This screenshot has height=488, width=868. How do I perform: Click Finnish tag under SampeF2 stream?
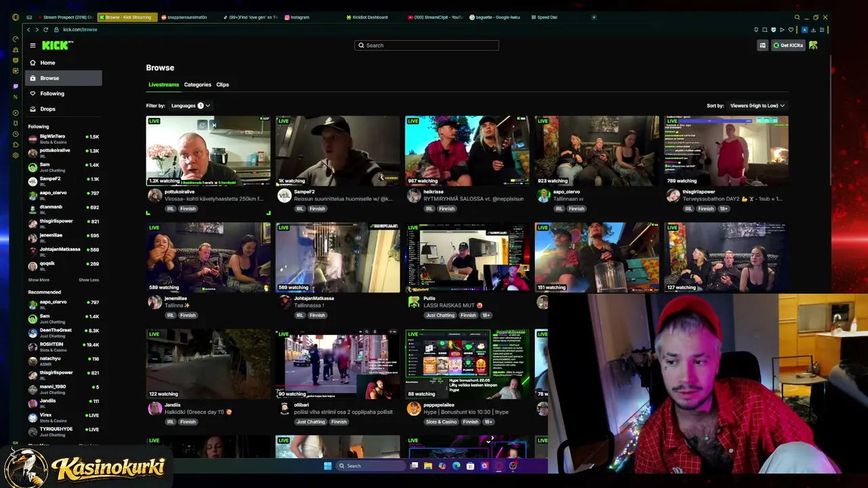click(x=317, y=209)
